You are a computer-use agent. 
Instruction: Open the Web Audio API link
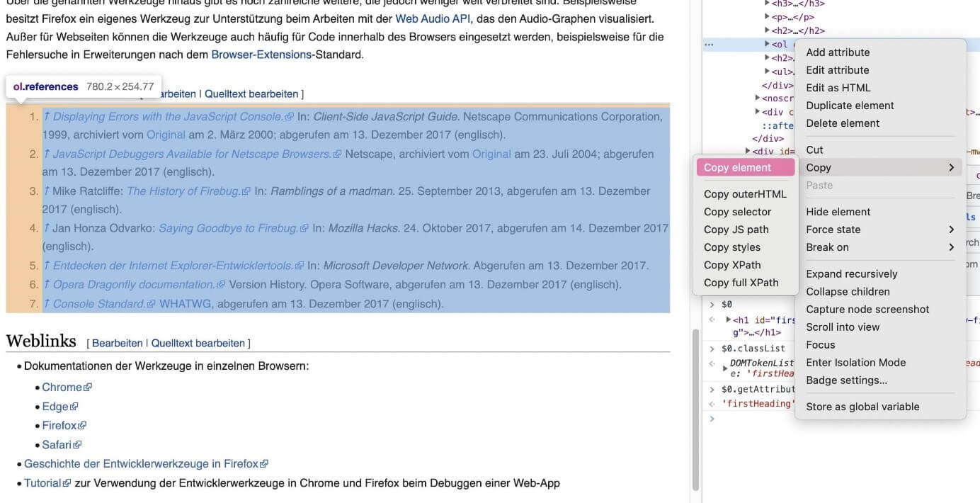pos(433,18)
